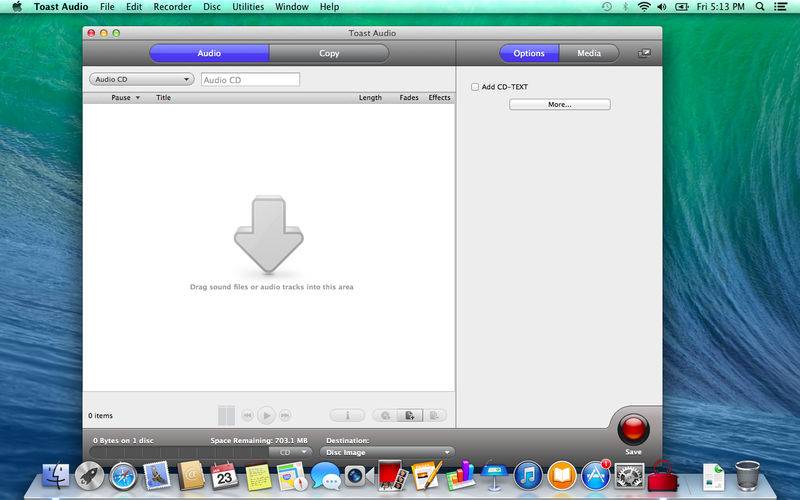Open Finder in the Dock
This screenshot has height=500, width=800.
coord(56,476)
